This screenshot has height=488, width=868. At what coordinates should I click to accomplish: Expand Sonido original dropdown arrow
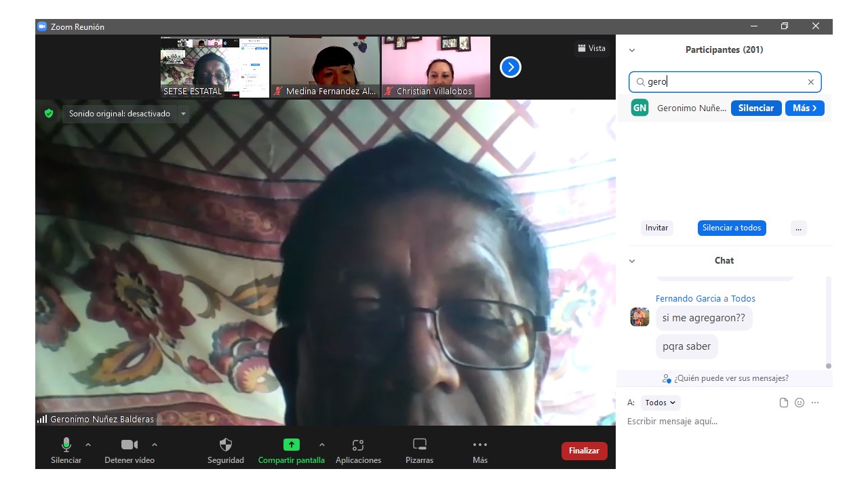pyautogui.click(x=183, y=114)
